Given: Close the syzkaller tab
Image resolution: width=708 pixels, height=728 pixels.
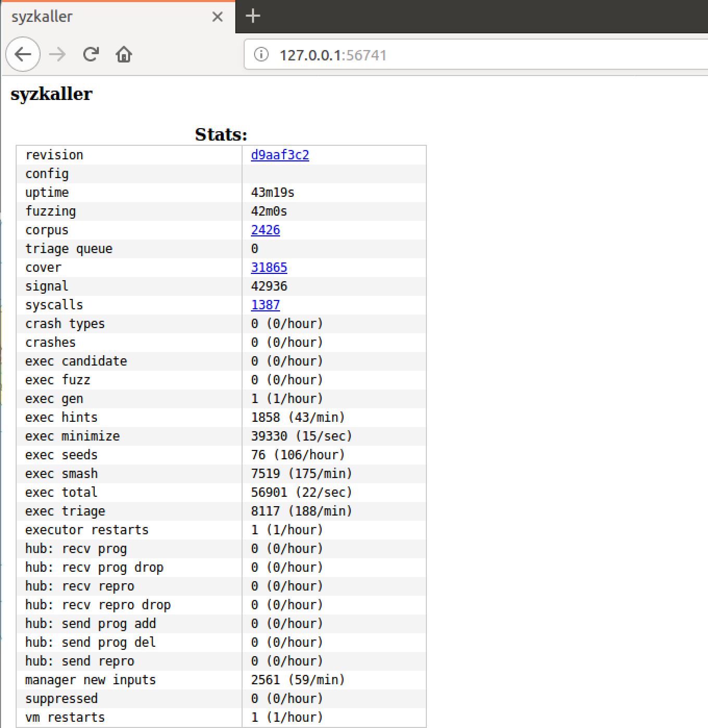Looking at the screenshot, I should point(218,17).
